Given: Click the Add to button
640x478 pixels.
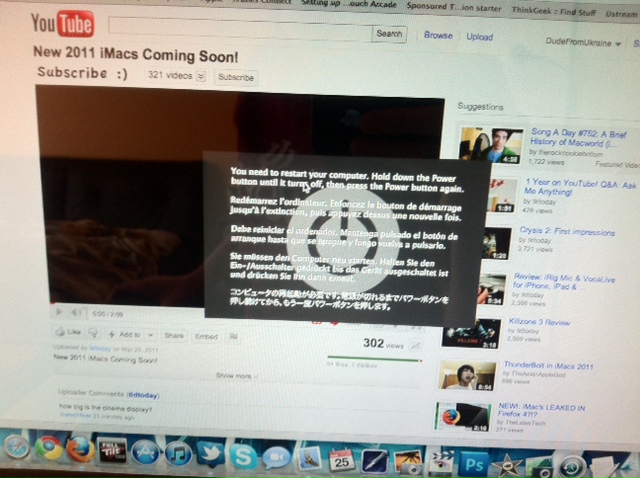Looking at the screenshot, I should point(125,334).
